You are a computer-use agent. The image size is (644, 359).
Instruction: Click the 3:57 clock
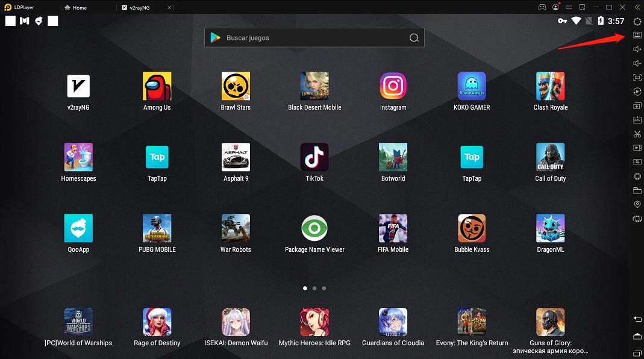pyautogui.click(x=616, y=21)
